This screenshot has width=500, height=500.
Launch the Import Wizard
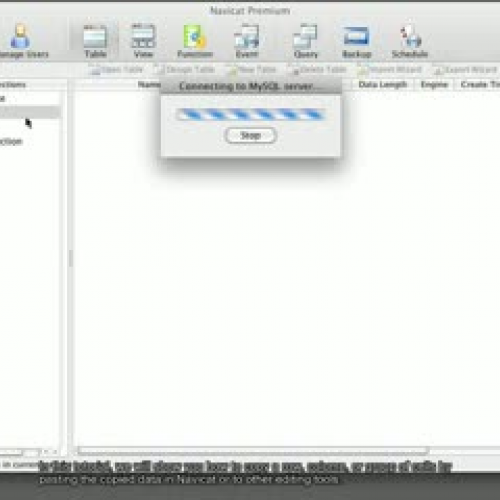click(390, 70)
